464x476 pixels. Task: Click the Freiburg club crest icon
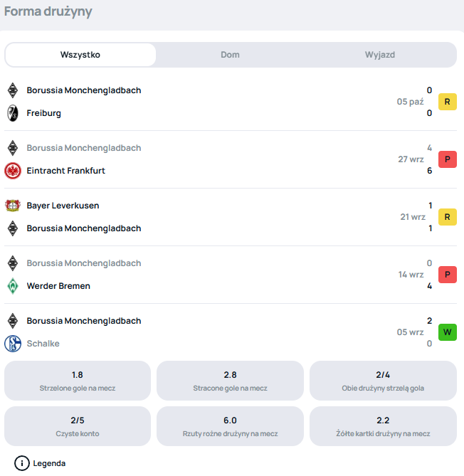point(12,113)
